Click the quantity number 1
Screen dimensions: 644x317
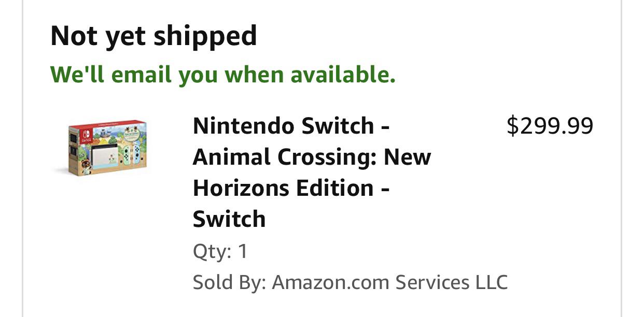243,252
